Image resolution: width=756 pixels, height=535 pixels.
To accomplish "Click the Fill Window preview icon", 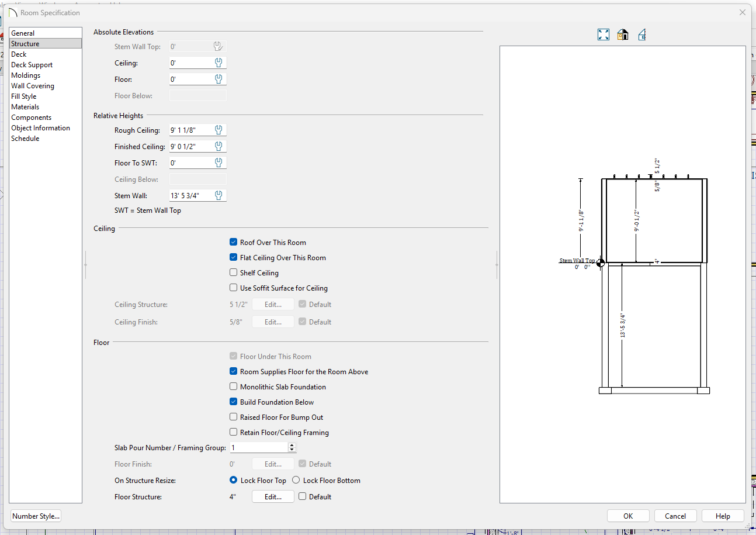I will point(604,35).
